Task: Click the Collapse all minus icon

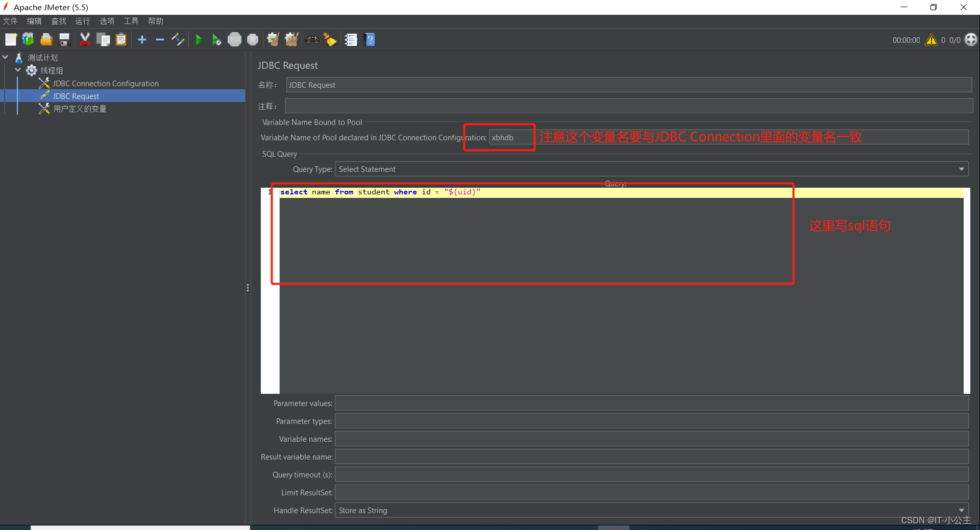Action: [x=160, y=40]
